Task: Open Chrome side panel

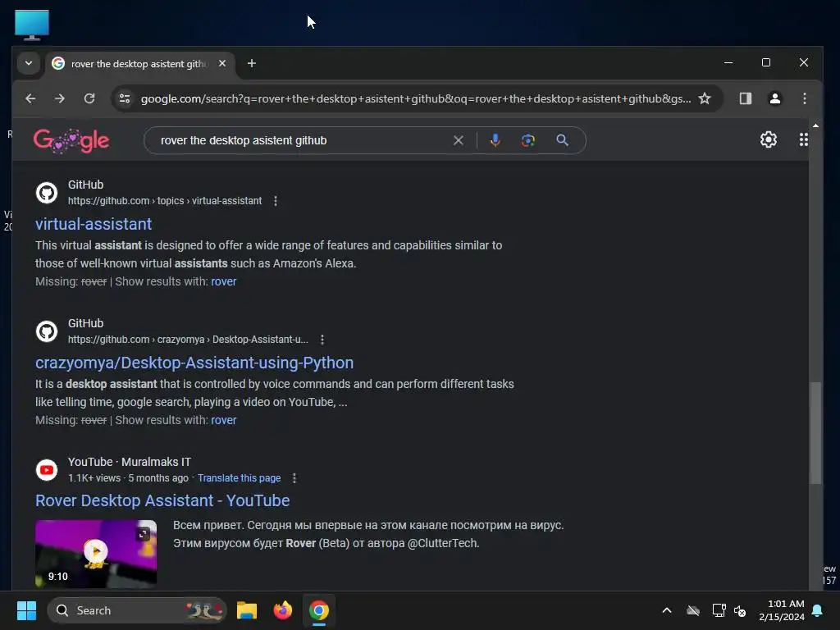Action: [745, 98]
